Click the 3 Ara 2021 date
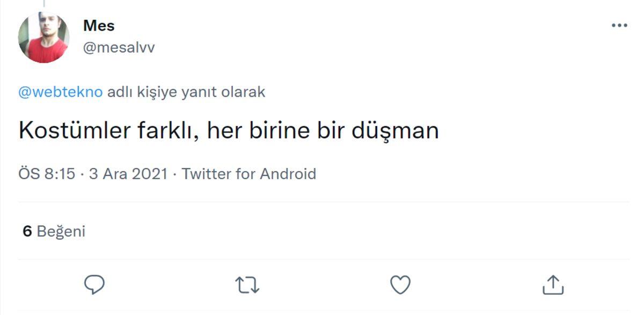The image size is (644, 315). pyautogui.click(x=128, y=174)
